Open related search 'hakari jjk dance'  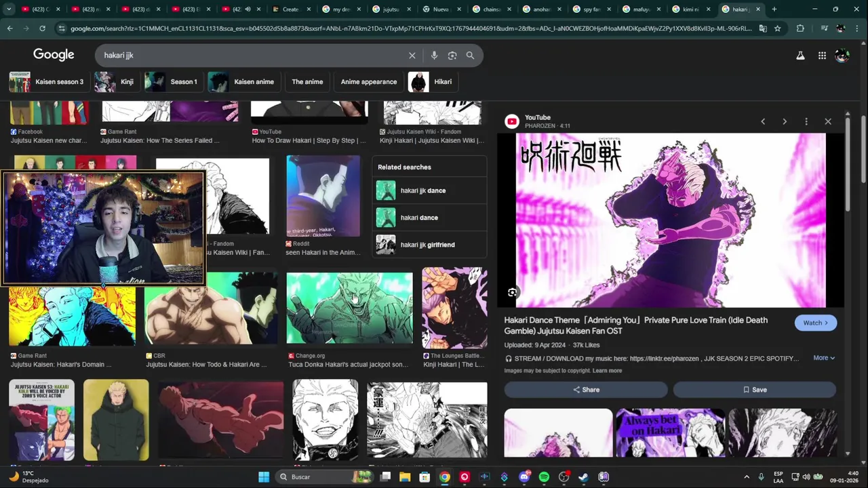(430, 190)
